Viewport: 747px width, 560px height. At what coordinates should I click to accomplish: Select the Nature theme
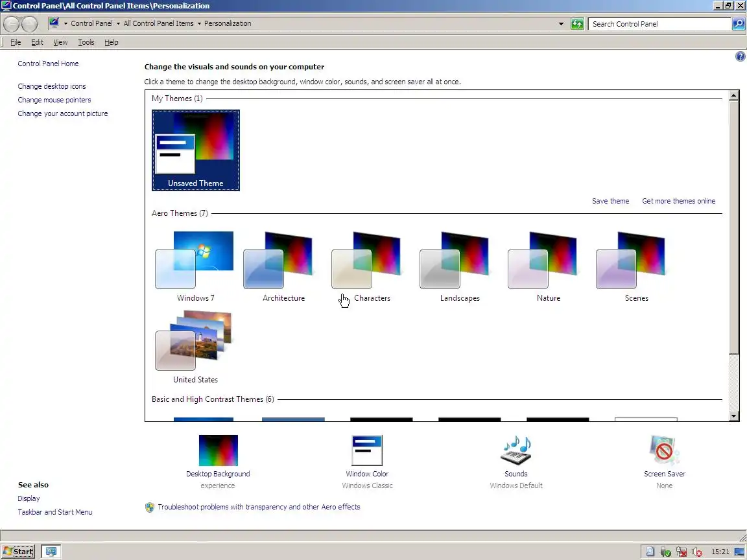pyautogui.click(x=548, y=266)
